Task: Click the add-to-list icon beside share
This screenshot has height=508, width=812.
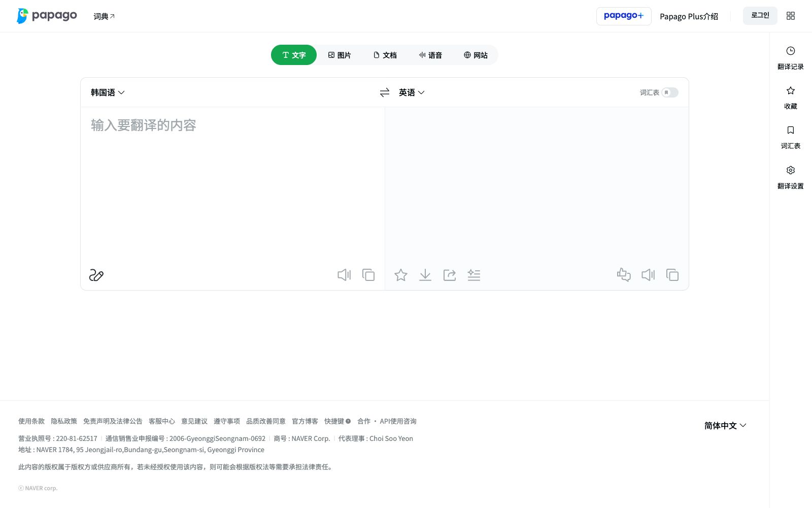Action: coord(474,275)
